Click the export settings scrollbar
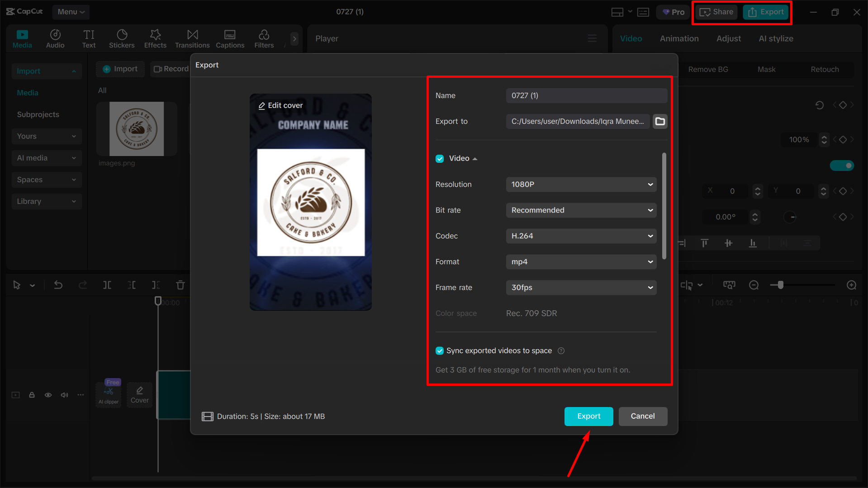Screen dimensions: 868x488 tap(664, 206)
